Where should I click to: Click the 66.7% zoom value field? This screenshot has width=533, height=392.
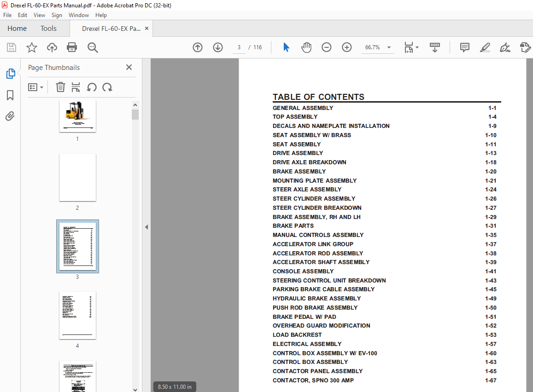(x=373, y=47)
